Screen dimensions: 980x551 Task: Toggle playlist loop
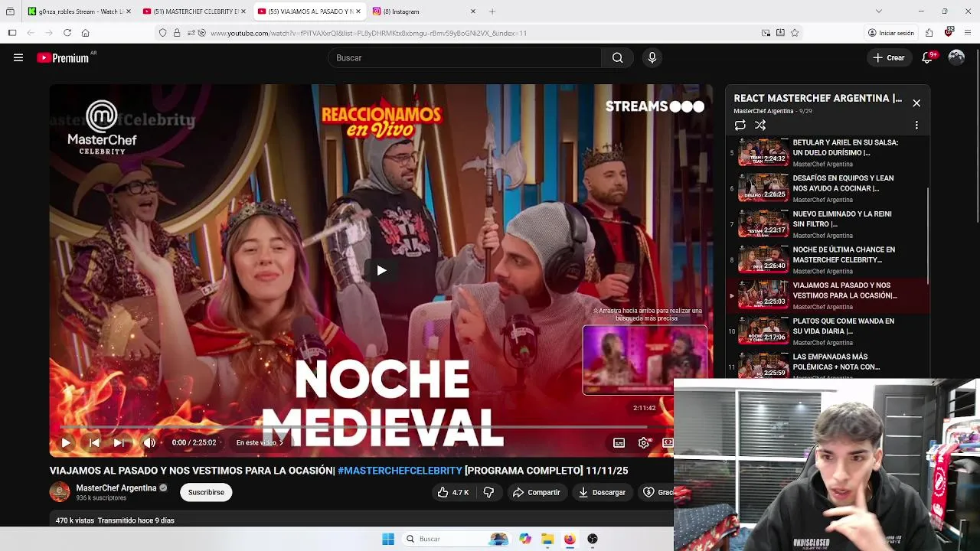[740, 125]
